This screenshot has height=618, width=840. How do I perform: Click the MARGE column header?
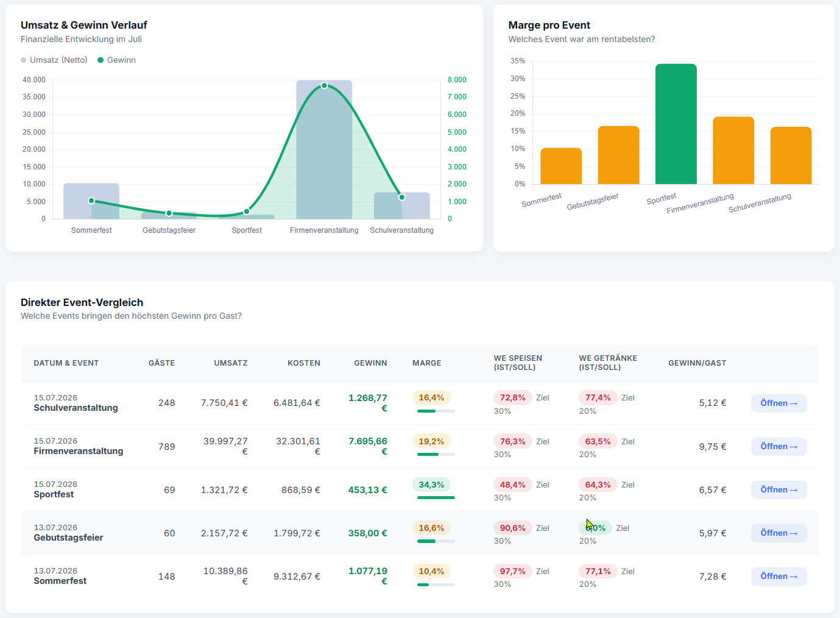coord(427,363)
